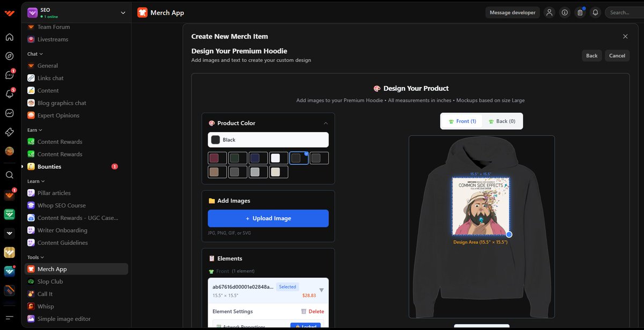Select the maroon color swatch

[217, 158]
